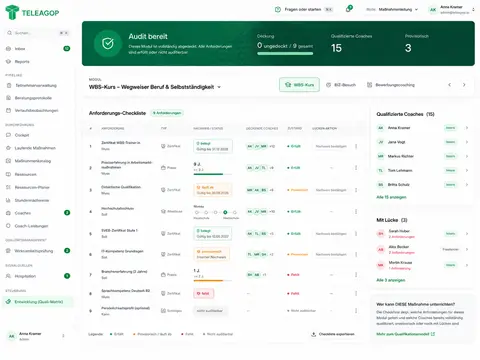Expand the Anna Kramer account switcher in header
The image size is (480, 360).
473,10
